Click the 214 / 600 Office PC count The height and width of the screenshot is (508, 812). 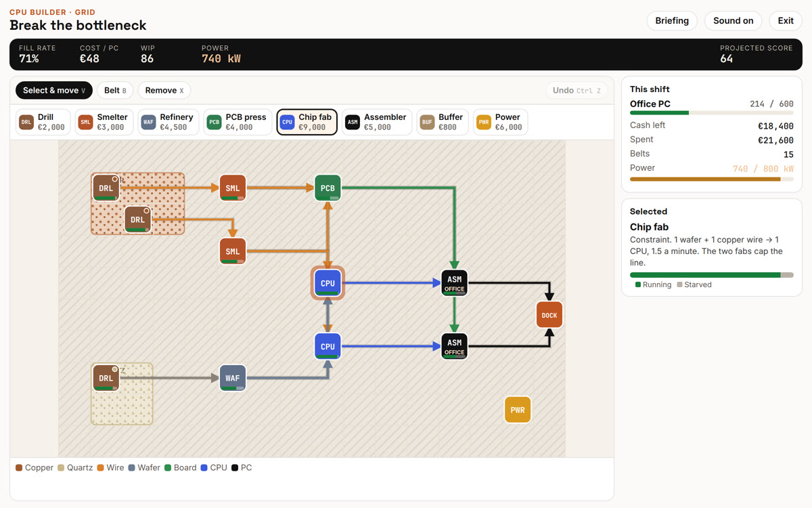click(x=772, y=104)
